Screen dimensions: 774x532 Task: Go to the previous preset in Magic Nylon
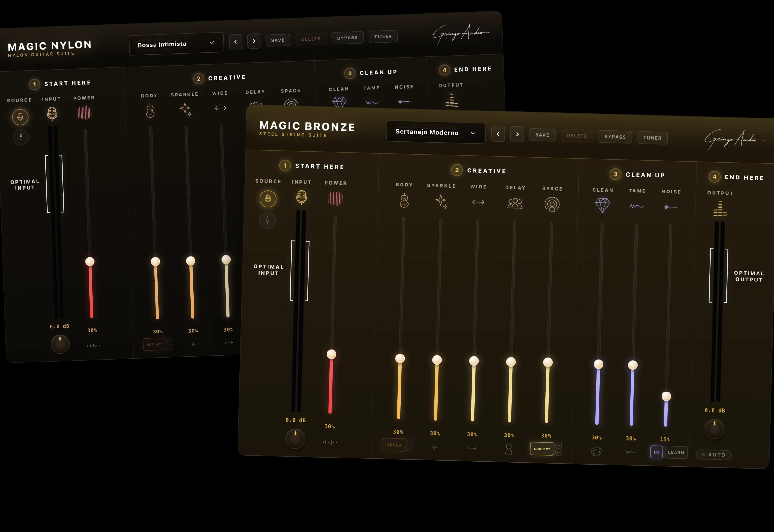click(x=236, y=42)
